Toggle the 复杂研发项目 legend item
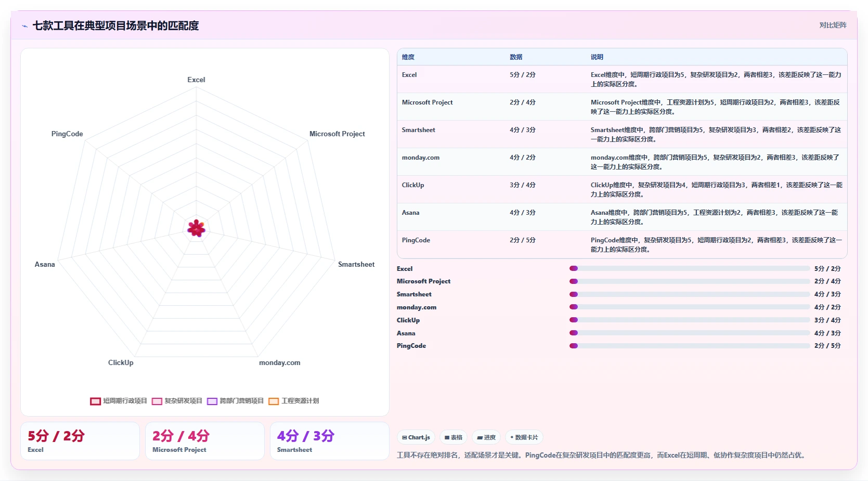The image size is (868, 481). pos(177,401)
